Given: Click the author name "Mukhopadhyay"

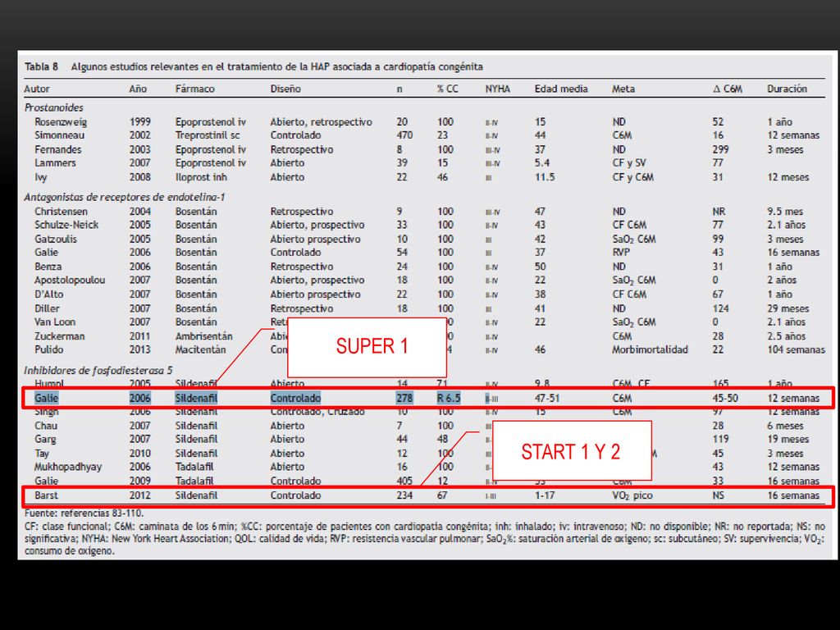Looking at the screenshot, I should (68, 467).
